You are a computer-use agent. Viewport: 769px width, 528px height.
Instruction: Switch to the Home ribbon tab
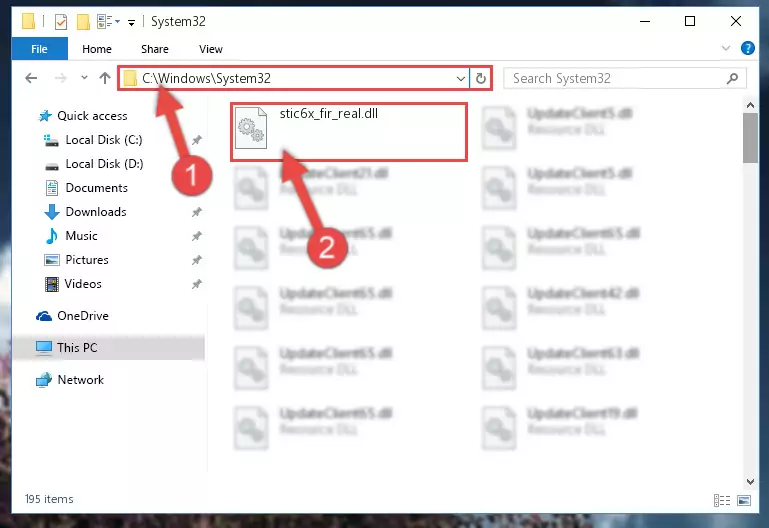[97, 49]
